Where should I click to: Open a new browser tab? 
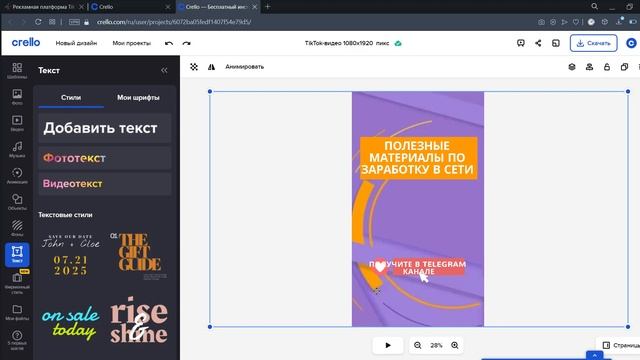click(268, 7)
